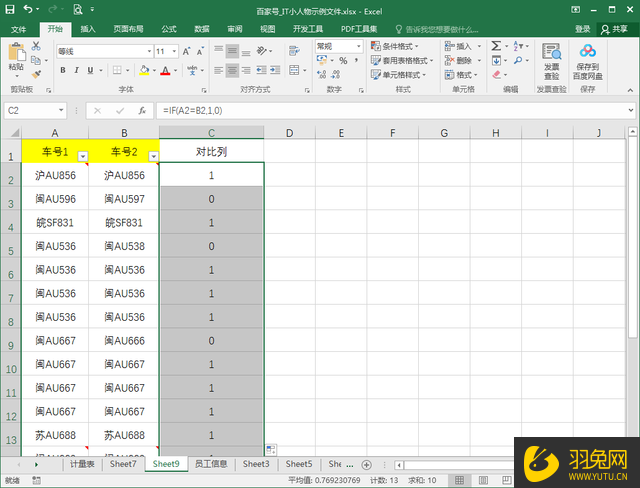Add a new sheet with the plus icon
640x488 pixels.
click(x=367, y=465)
